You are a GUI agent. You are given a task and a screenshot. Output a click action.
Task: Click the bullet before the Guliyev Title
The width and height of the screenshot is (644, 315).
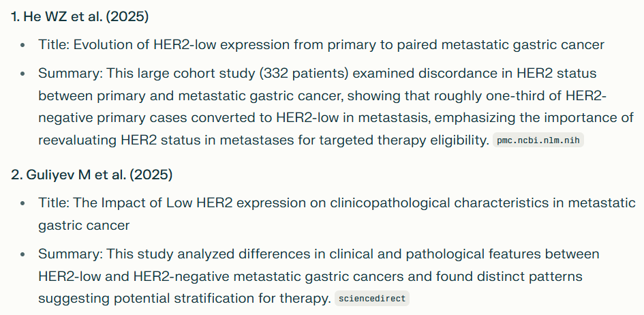click(x=22, y=203)
